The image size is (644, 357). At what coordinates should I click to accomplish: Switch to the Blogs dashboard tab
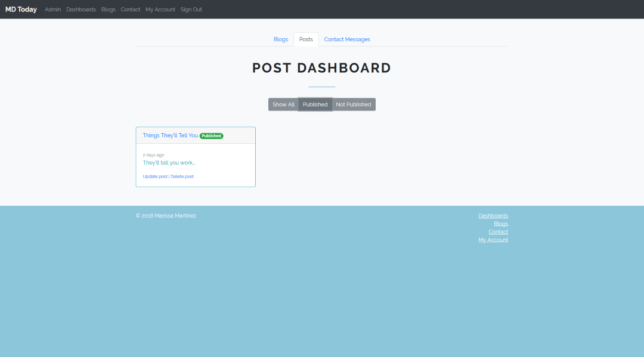[x=281, y=39]
